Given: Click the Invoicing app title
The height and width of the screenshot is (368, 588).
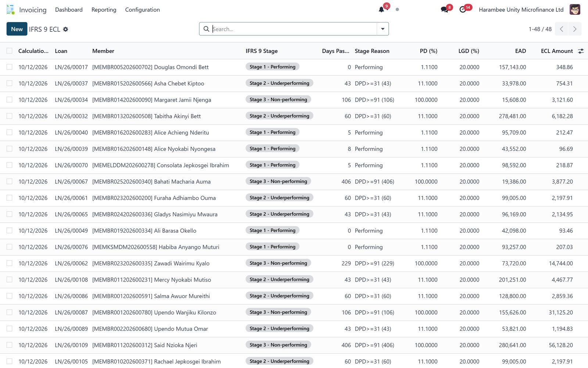Looking at the screenshot, I should coord(33,10).
